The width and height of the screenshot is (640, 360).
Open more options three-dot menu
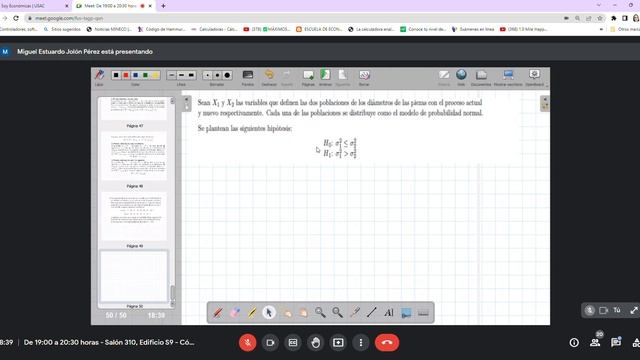pos(361,342)
